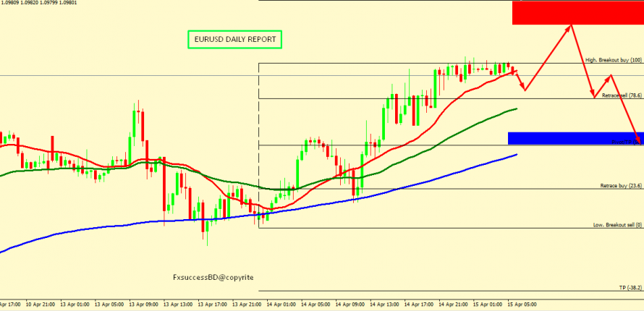Click the Retrace buy (23.6) label

[617, 186]
